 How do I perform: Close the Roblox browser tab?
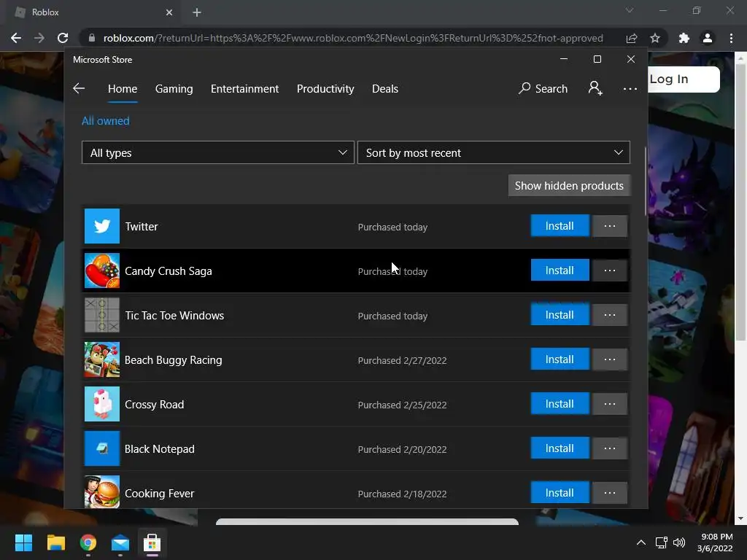point(169,12)
